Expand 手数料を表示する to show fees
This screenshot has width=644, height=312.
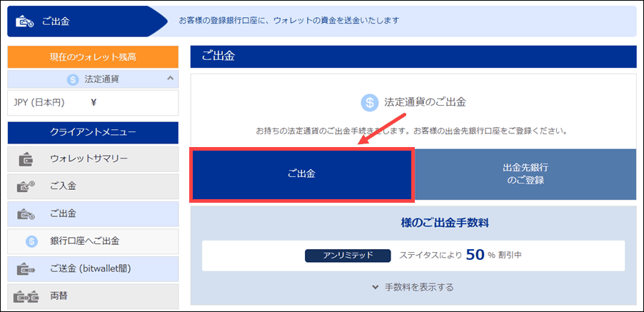(412, 287)
